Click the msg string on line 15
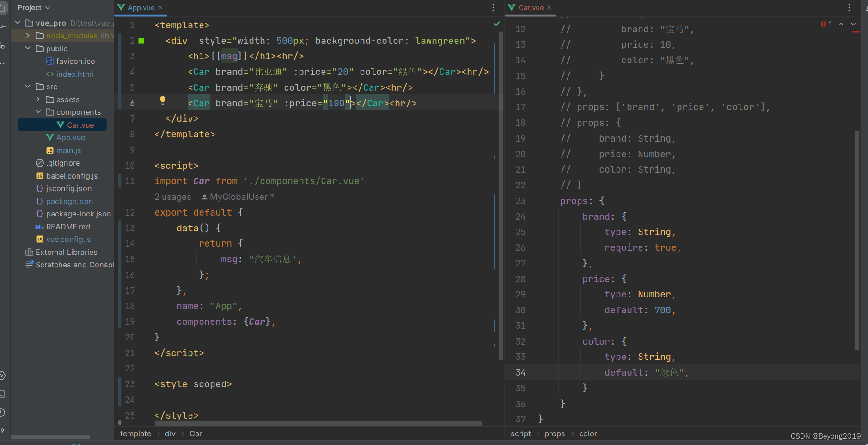Screen dimensions: 868x445 coord(273,259)
